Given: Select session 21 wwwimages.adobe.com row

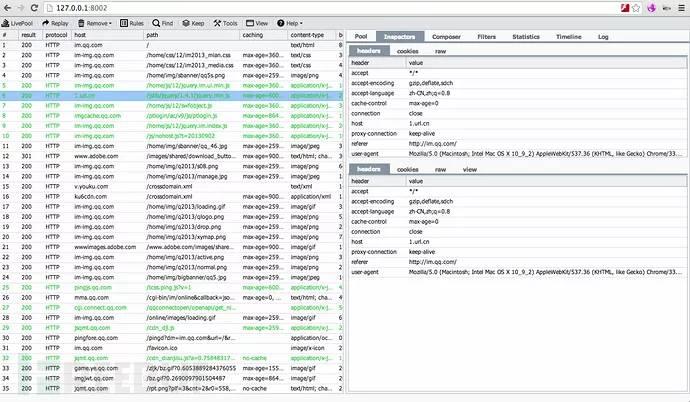Looking at the screenshot, I should [x=172, y=247].
